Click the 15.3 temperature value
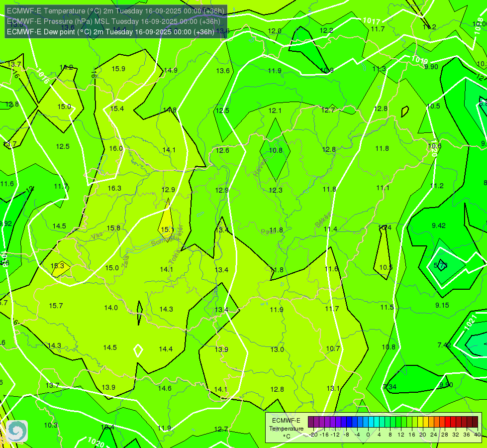487x448 pixels. pyautogui.click(x=57, y=265)
